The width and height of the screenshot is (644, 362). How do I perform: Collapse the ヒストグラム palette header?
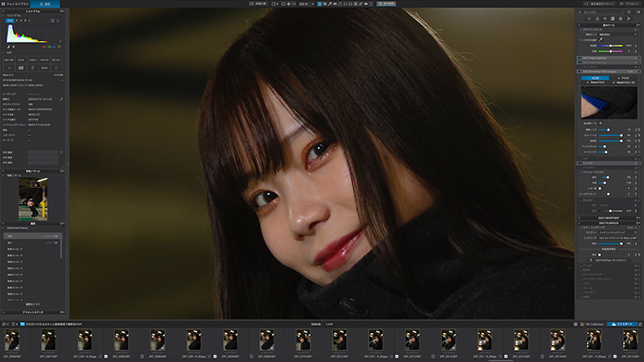tap(3, 11)
